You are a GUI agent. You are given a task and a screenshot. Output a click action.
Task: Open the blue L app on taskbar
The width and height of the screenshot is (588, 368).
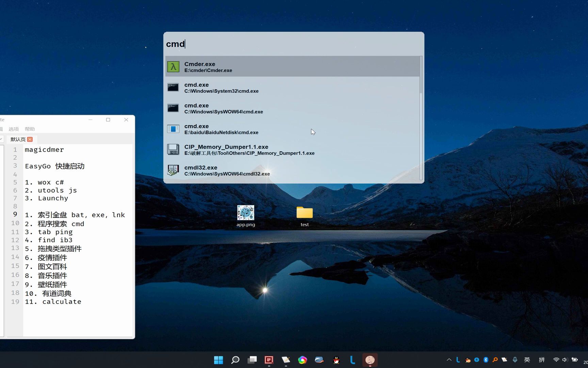(x=353, y=360)
